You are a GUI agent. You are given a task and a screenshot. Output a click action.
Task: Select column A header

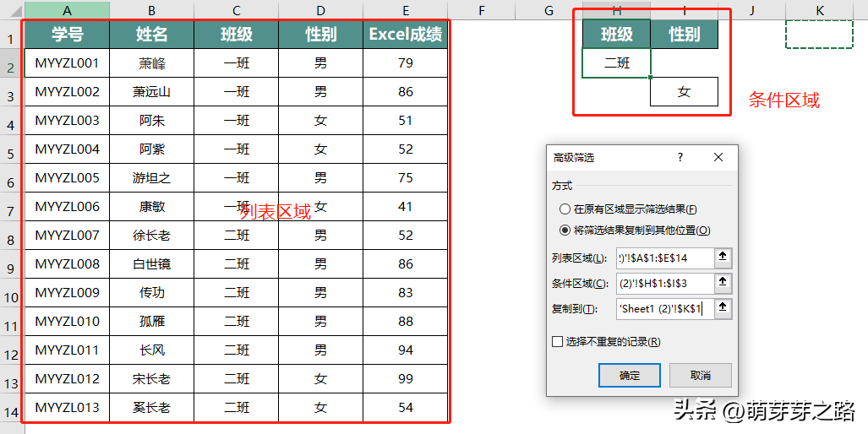coord(67,10)
